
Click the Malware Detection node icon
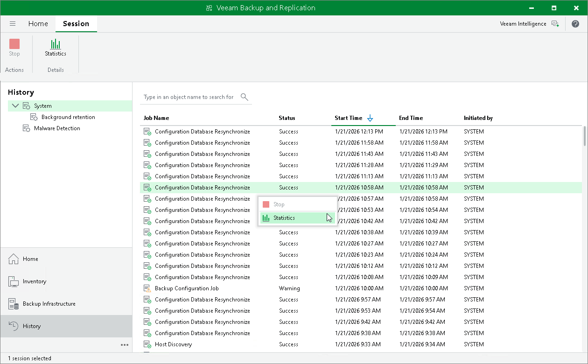pyautogui.click(x=27, y=128)
